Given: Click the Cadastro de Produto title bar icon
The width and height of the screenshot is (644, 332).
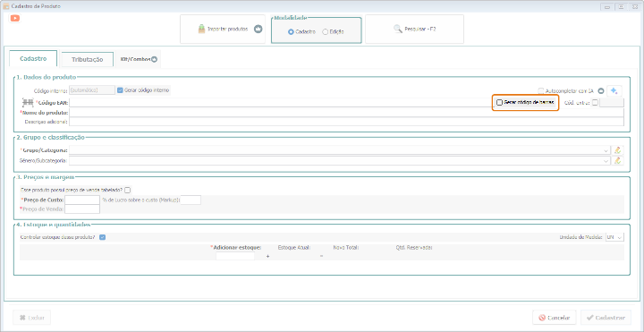Looking at the screenshot, I should pos(5,6).
